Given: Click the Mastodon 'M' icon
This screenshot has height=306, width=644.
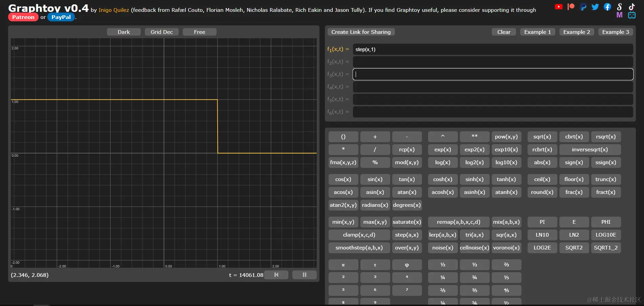Looking at the screenshot, I should [619, 15].
